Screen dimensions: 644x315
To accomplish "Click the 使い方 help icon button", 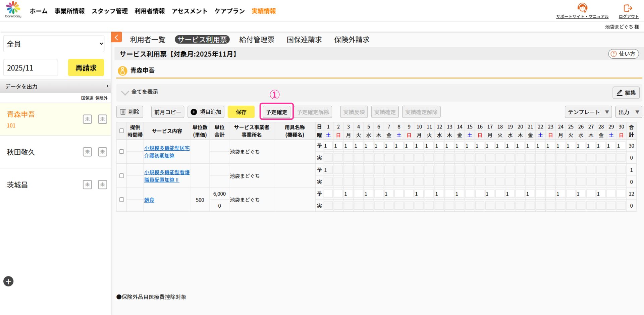I will point(623,54).
